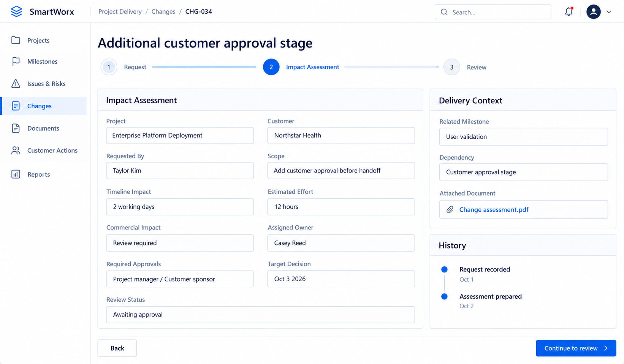Click the Changes document icon in sidebar

click(x=16, y=106)
